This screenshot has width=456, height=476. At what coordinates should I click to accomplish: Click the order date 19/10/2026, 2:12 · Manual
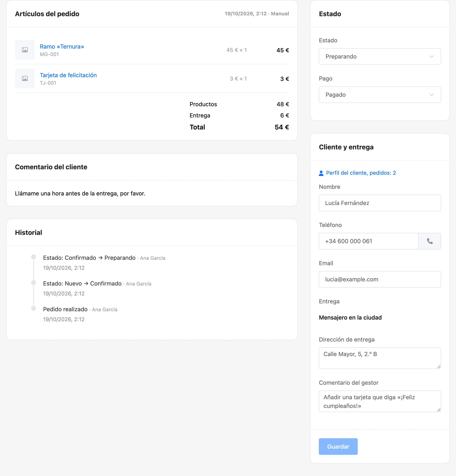(257, 14)
